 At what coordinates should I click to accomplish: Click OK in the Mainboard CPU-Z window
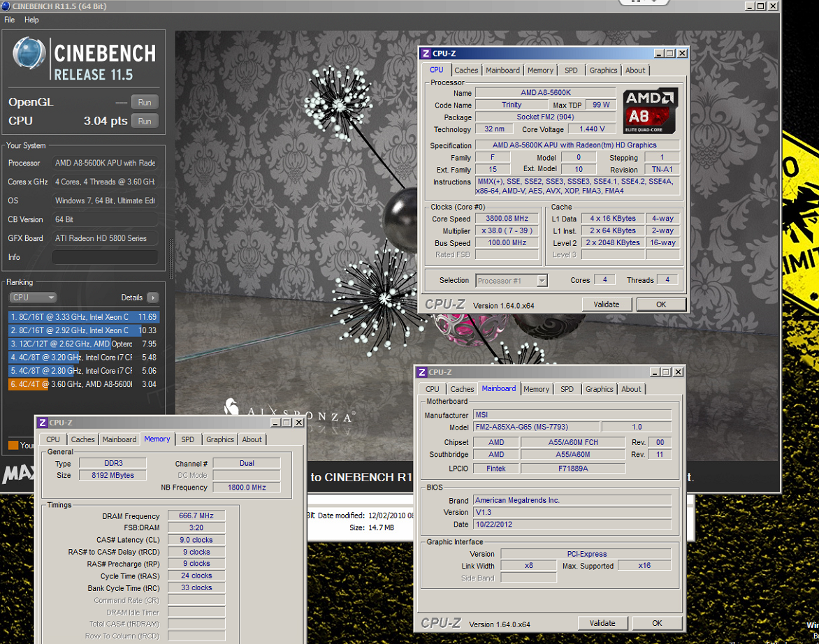pyautogui.click(x=657, y=623)
